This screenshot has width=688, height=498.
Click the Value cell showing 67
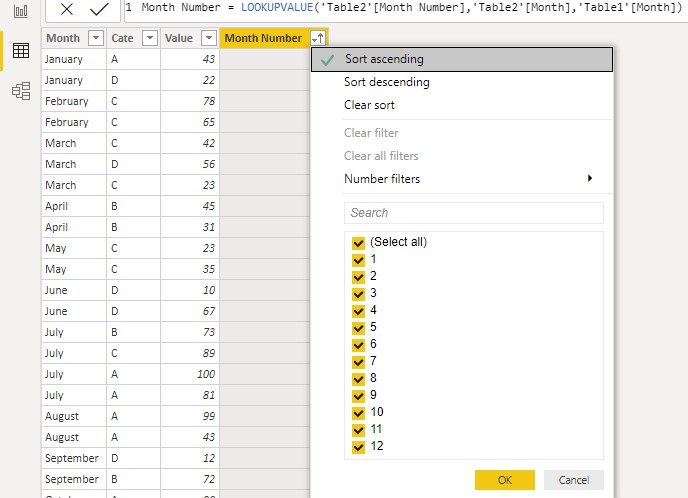pyautogui.click(x=190, y=311)
